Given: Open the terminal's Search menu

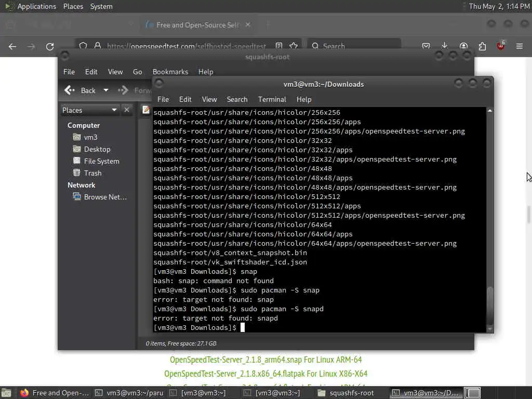Looking at the screenshot, I should pos(237,99).
